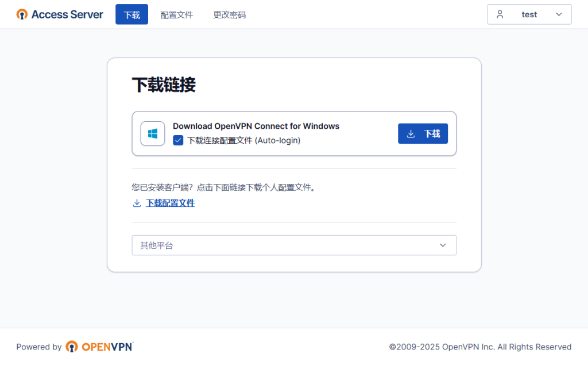Click the Access Server keyhole logo icon
The image size is (588, 365).
tap(22, 14)
